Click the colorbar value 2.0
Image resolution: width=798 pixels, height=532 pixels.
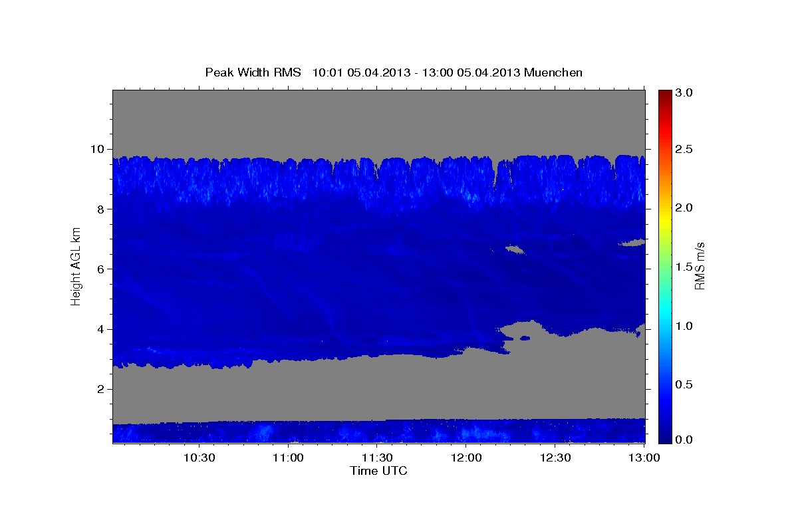[685, 208]
